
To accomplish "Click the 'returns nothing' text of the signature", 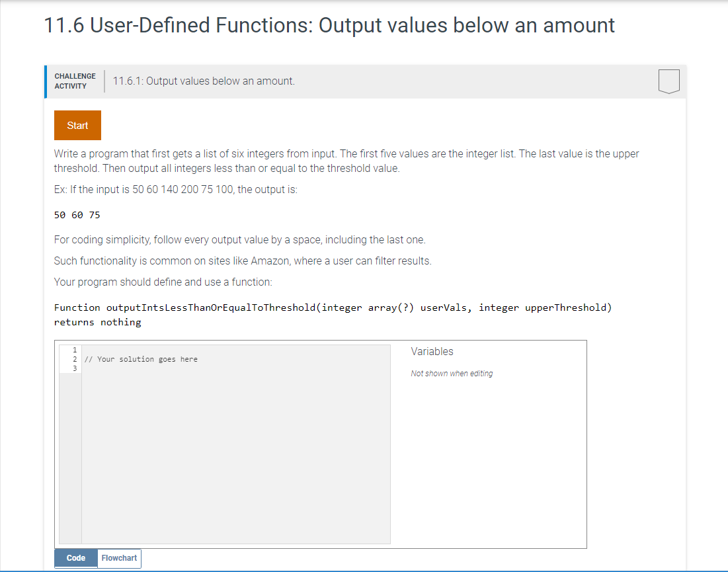I will (99, 321).
